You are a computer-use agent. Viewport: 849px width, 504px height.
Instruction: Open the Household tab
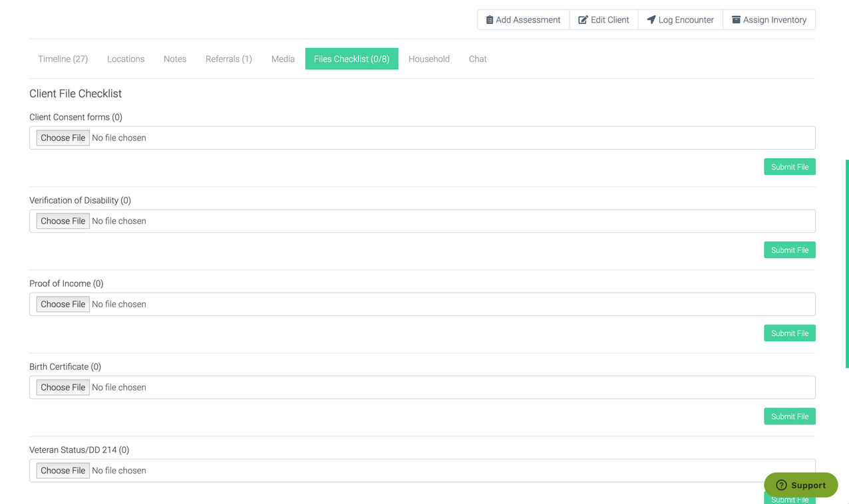click(429, 59)
